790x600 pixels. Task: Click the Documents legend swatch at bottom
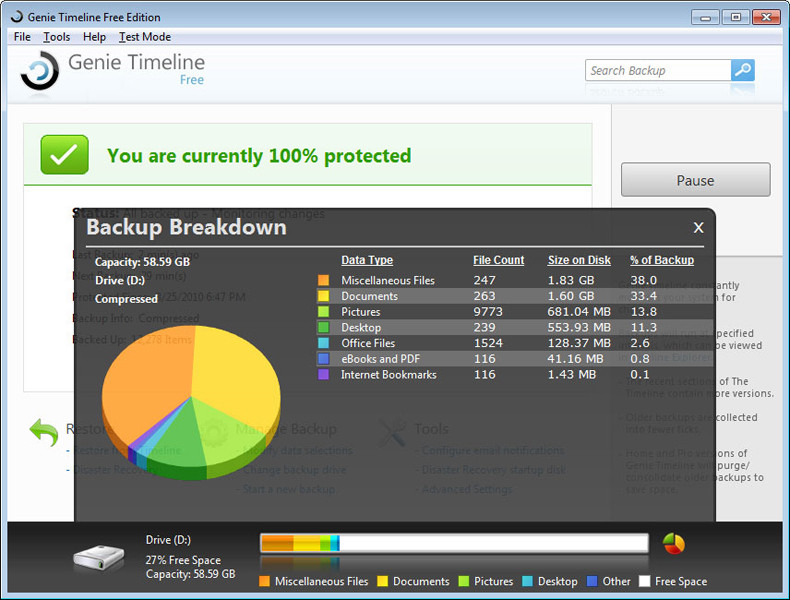pos(382,581)
